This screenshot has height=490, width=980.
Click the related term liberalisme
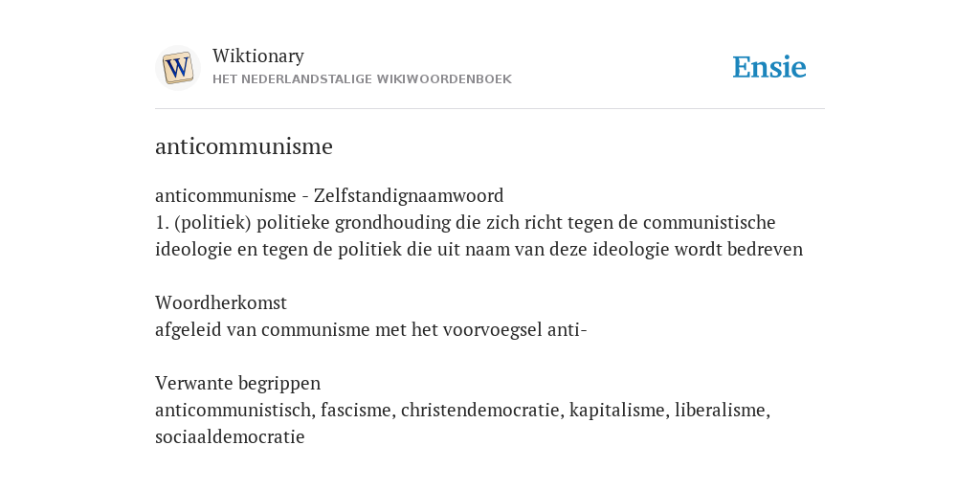tap(723, 410)
